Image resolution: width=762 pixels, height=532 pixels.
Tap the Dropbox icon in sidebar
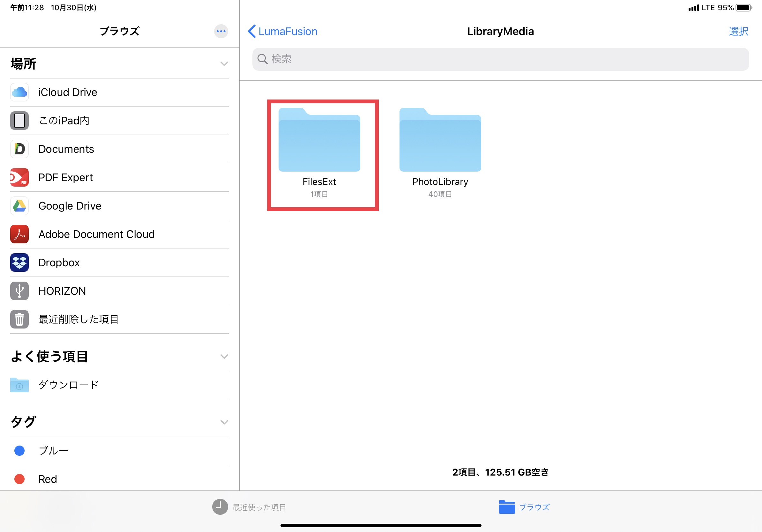(19, 262)
